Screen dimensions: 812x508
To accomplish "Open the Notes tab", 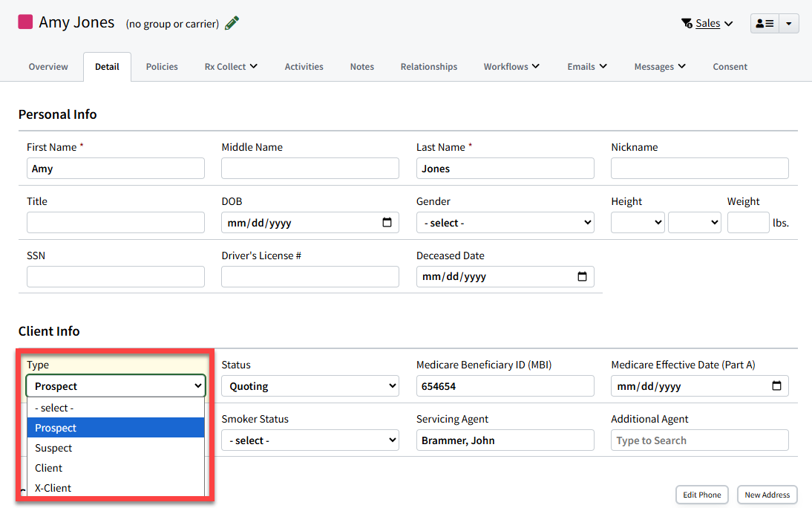I will click(x=362, y=66).
